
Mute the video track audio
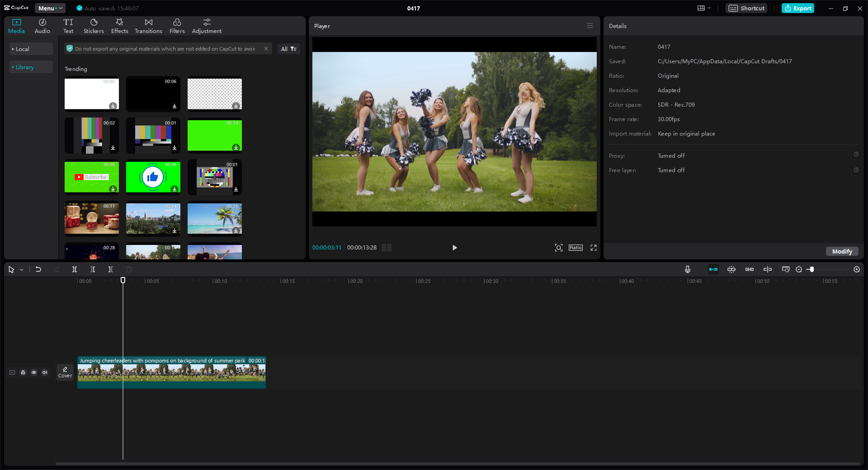[x=45, y=372]
